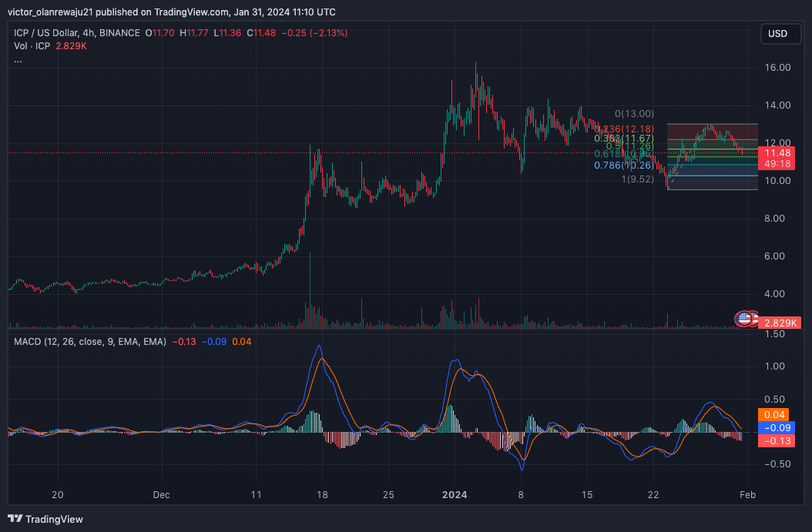The height and width of the screenshot is (532, 812).
Task: Click the MACD indicator legend label
Action: click(90, 342)
